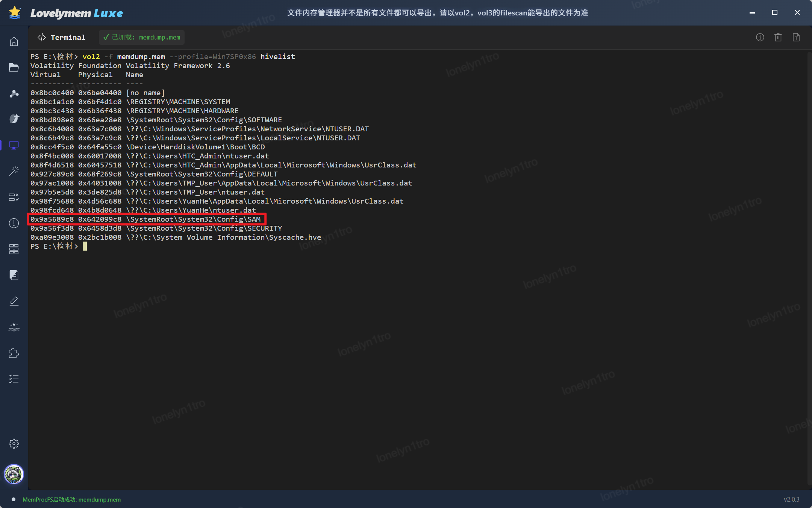Screen dimensions: 812x508
Task: Open the folder file manager icon
Action: pyautogui.click(x=14, y=67)
